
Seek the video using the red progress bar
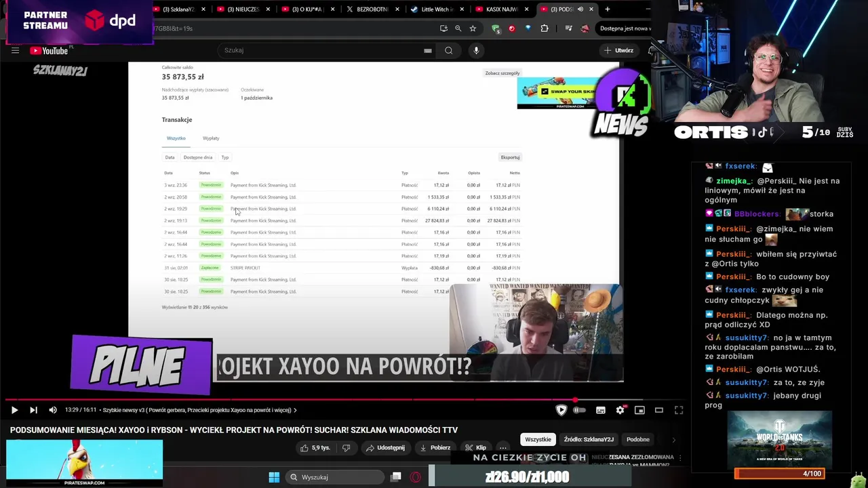pos(346,400)
